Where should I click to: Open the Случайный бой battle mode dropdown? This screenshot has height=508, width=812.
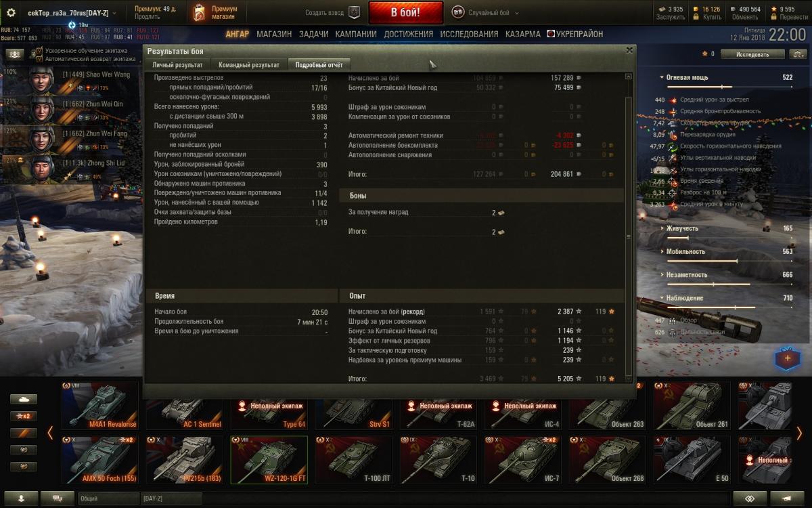pyautogui.click(x=489, y=12)
